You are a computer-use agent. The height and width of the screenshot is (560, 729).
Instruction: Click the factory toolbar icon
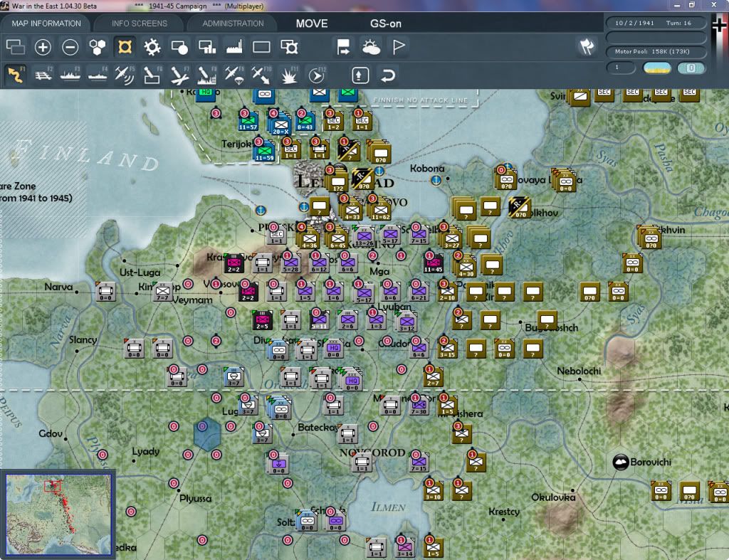click(x=234, y=47)
